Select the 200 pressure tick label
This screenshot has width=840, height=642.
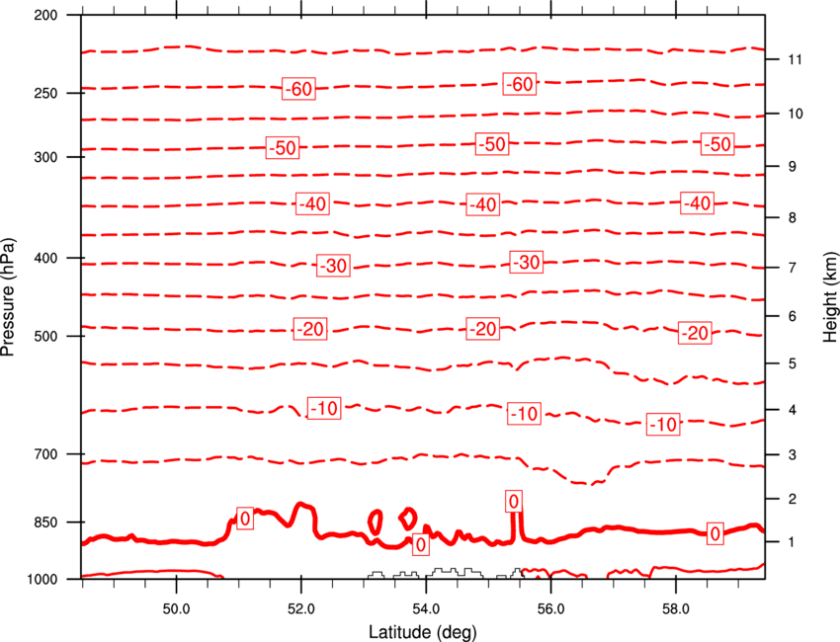point(45,15)
